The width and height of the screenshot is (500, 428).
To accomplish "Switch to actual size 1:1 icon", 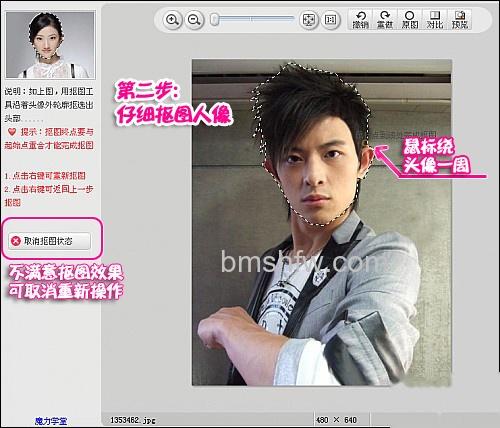I will pyautogui.click(x=330, y=20).
